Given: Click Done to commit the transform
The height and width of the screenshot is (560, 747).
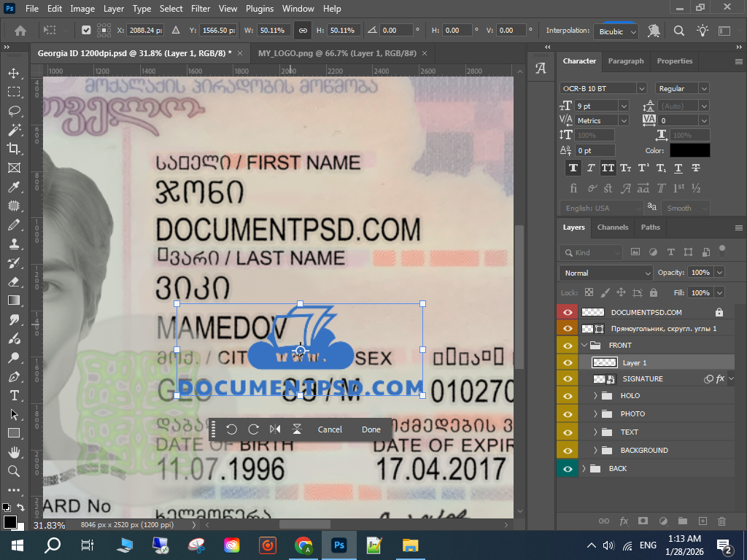Looking at the screenshot, I should (371, 429).
